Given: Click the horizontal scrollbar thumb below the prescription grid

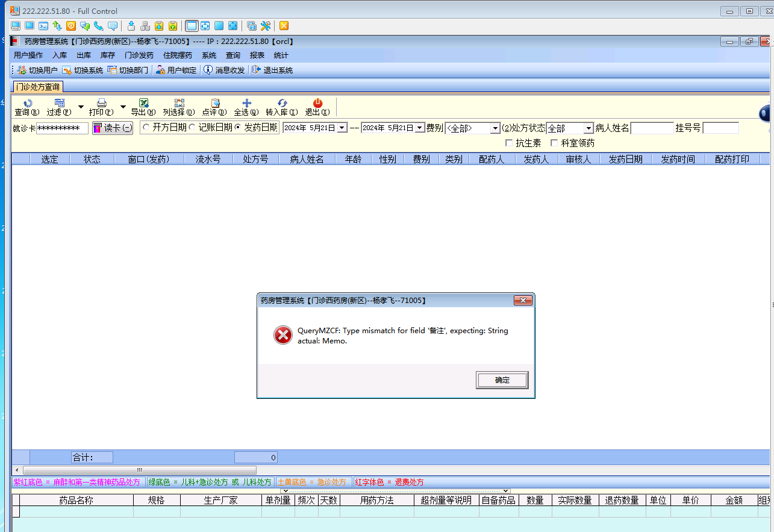Looking at the screenshot, I should coord(139,470).
